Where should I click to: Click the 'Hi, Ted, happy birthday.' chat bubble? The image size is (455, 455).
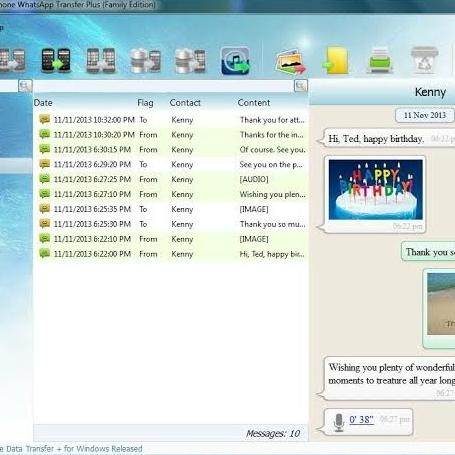point(387,138)
